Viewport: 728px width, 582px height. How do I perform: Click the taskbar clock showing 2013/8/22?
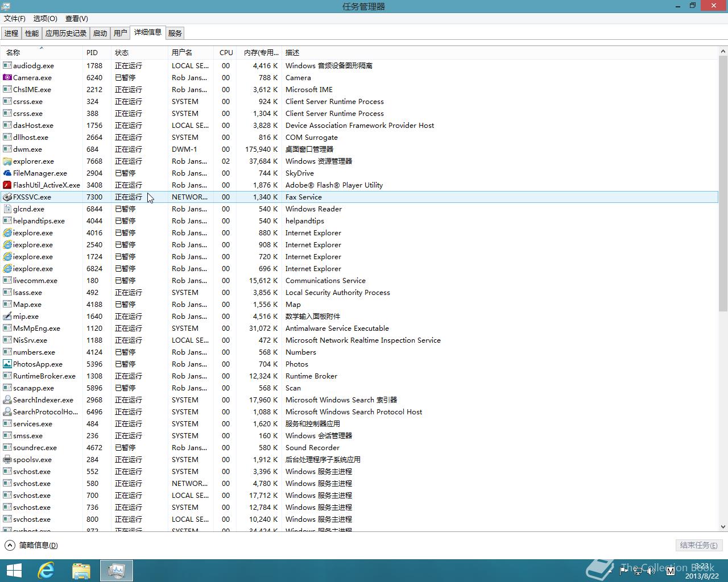pos(701,571)
